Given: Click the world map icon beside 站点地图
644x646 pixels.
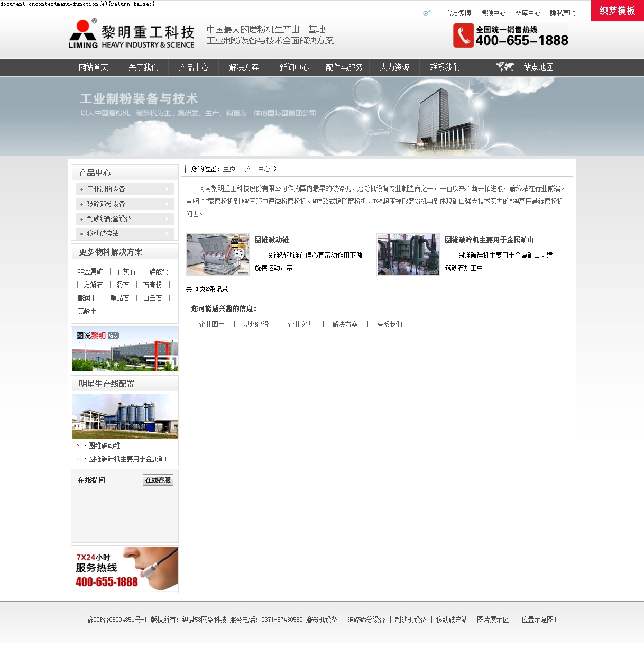Looking at the screenshot, I should point(505,67).
